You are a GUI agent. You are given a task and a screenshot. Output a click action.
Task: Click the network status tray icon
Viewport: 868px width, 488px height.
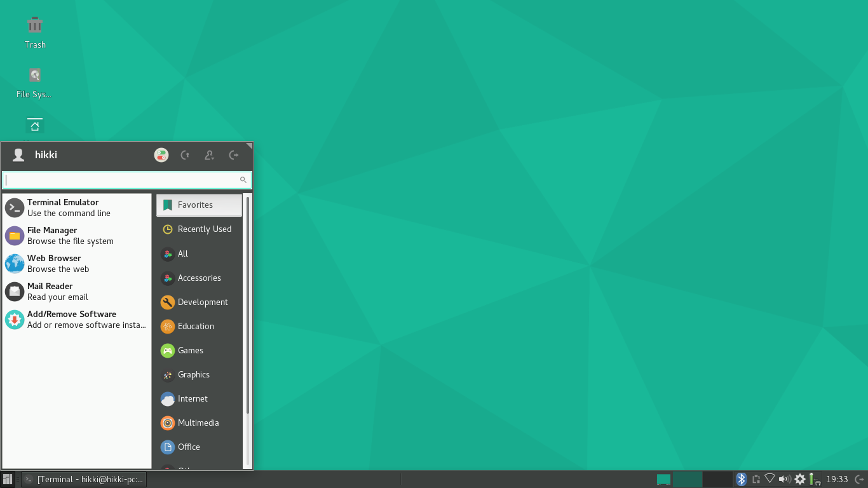pos(770,478)
